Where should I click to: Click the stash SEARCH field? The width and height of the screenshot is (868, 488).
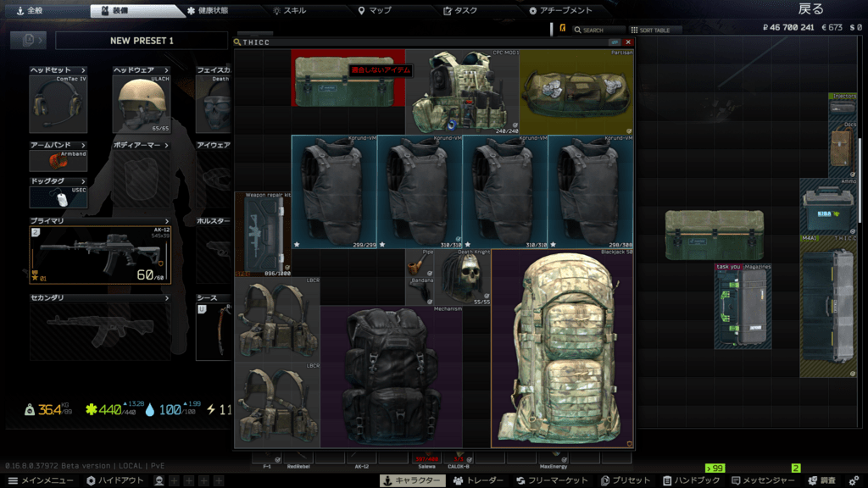point(598,30)
